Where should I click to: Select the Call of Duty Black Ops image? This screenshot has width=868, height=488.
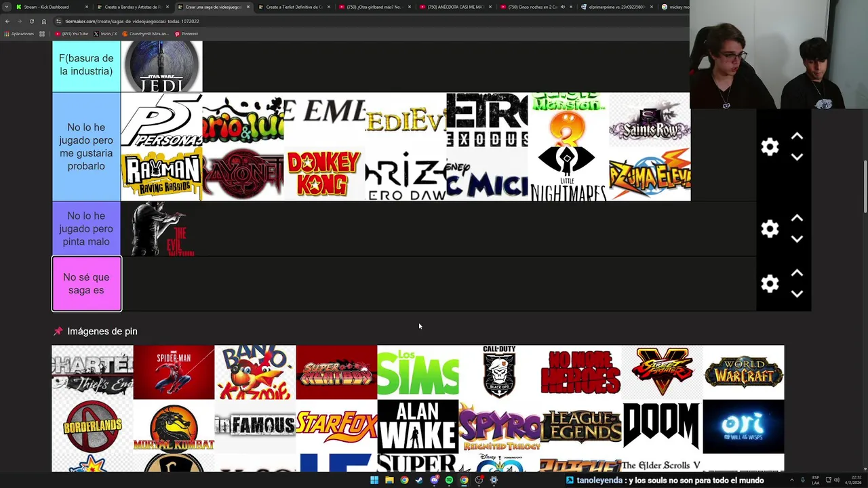coord(499,372)
